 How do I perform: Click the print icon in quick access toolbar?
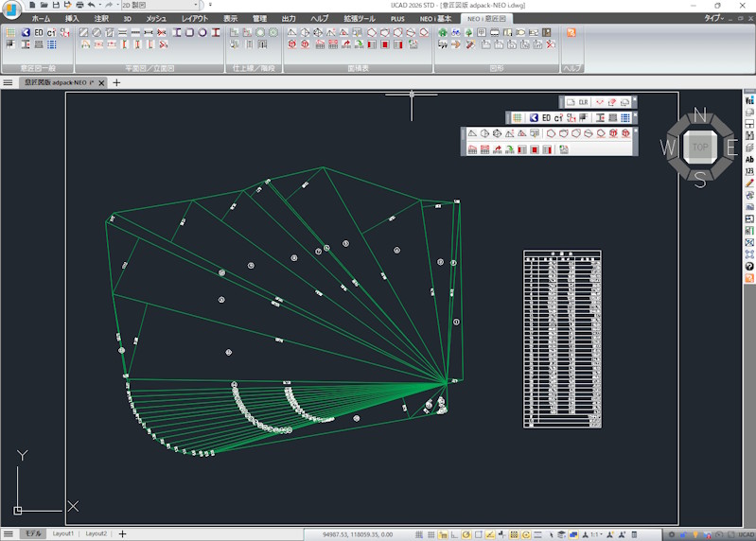[79, 5]
